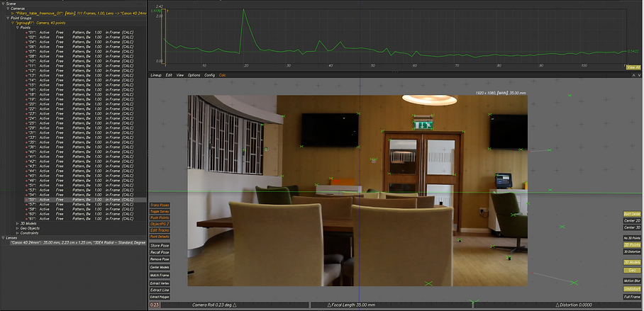Switch to Center 2D mode

point(632,221)
